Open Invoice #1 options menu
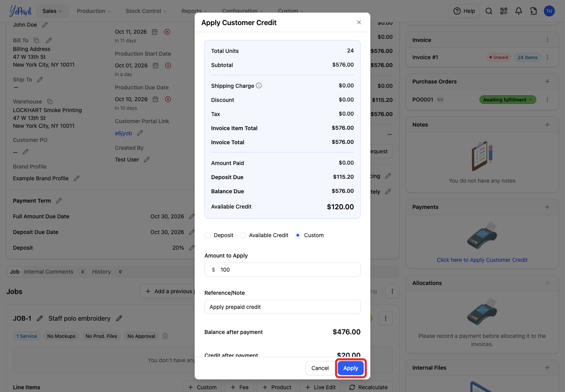Screen dimensions: 565x392 click(547, 57)
